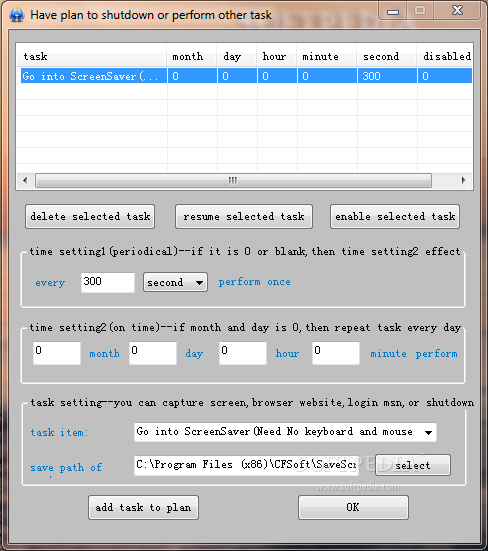Minimize the window
This screenshot has width=488, height=551.
[393, 11]
